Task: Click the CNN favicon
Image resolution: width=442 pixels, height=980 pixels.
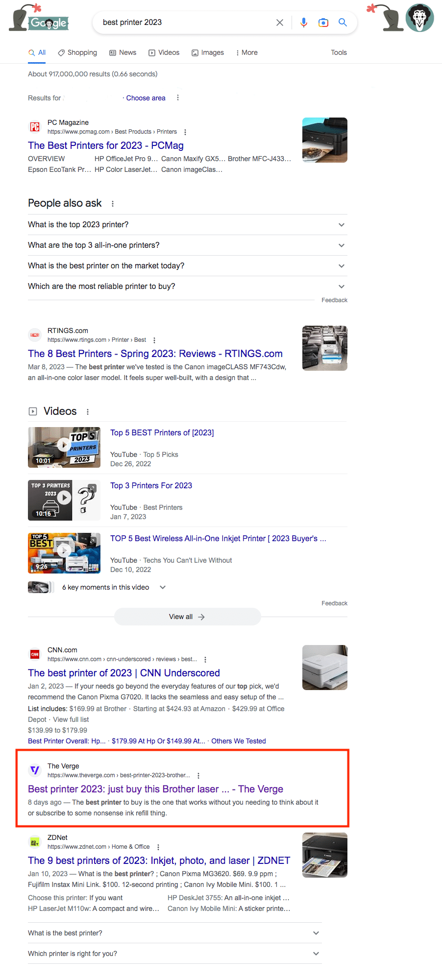Action: pyautogui.click(x=35, y=654)
